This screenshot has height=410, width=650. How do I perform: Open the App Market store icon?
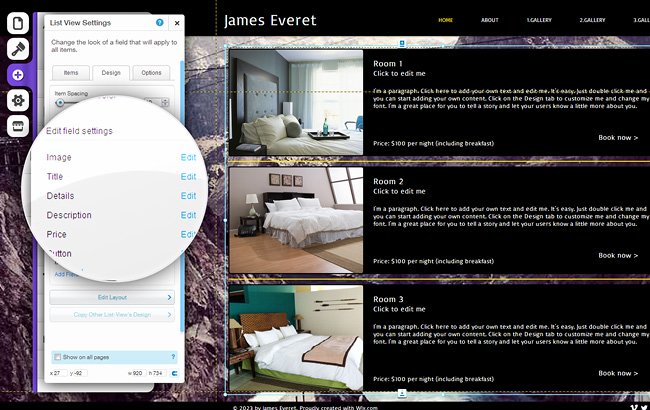(18, 126)
